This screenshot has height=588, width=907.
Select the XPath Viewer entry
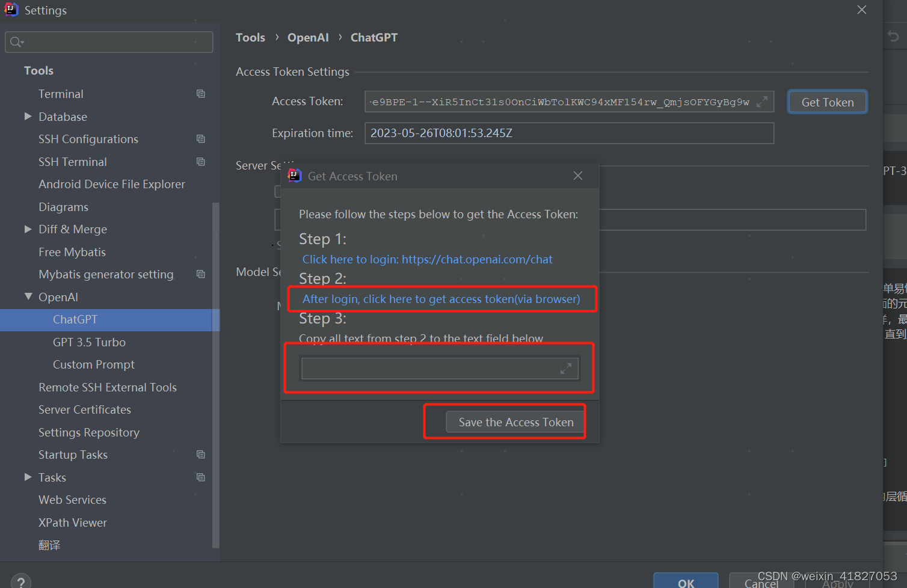coord(73,522)
